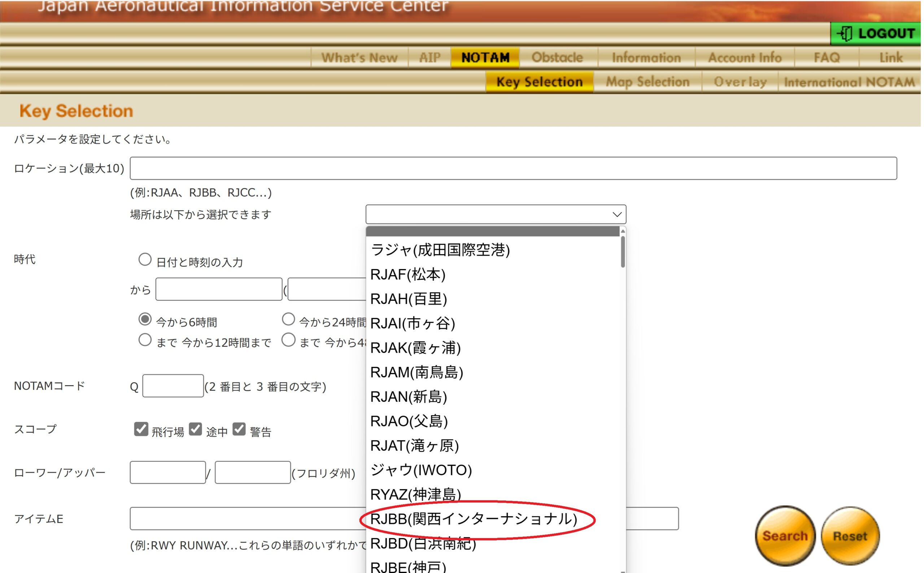
Task: Toggle the location dropdown arrow
Action: coord(617,214)
